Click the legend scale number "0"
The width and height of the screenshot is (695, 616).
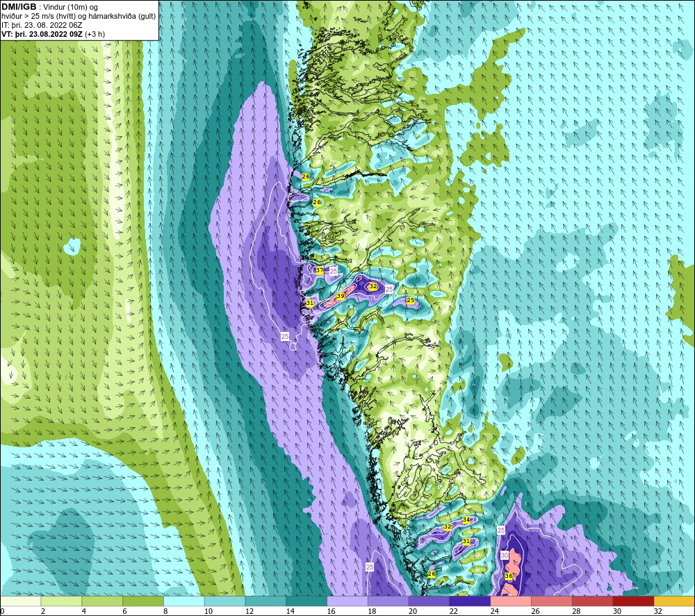[2, 611]
